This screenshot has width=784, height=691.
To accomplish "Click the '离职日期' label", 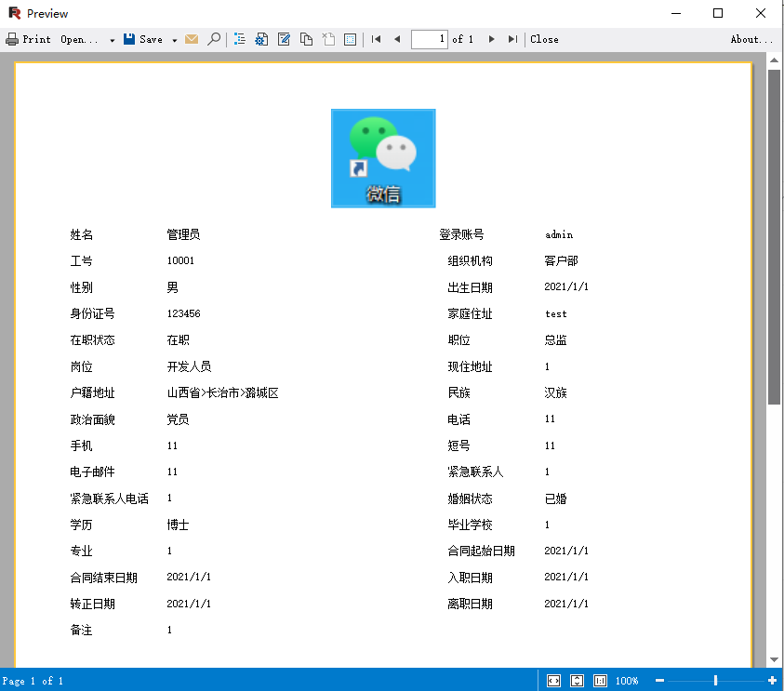I will 470,604.
